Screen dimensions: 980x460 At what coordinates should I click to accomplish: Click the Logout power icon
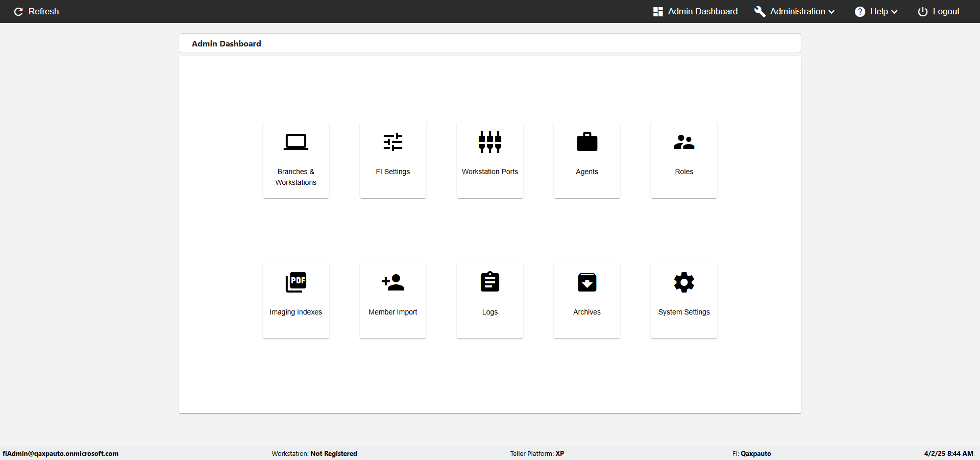923,11
